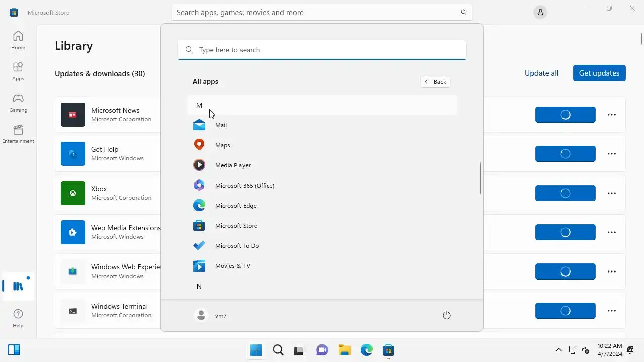The image size is (644, 362).
Task: Open more options for Windows Web Experience
Action: pyautogui.click(x=612, y=271)
